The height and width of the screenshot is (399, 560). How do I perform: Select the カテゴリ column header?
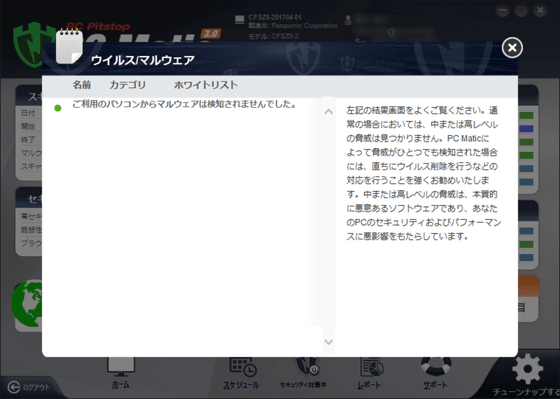[x=128, y=85]
